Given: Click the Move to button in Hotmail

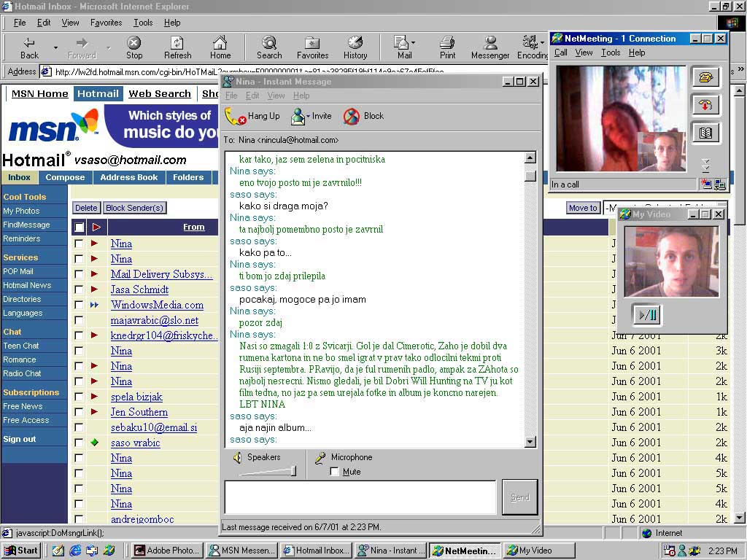Looking at the screenshot, I should 583,208.
